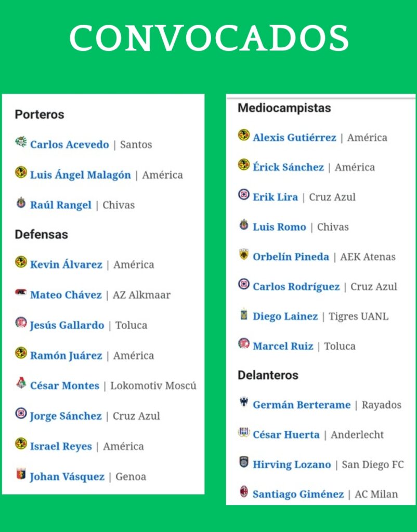The height and width of the screenshot is (532, 417).
Task: Click the Rayados crest beside Germán Berterame
Action: [x=244, y=403]
